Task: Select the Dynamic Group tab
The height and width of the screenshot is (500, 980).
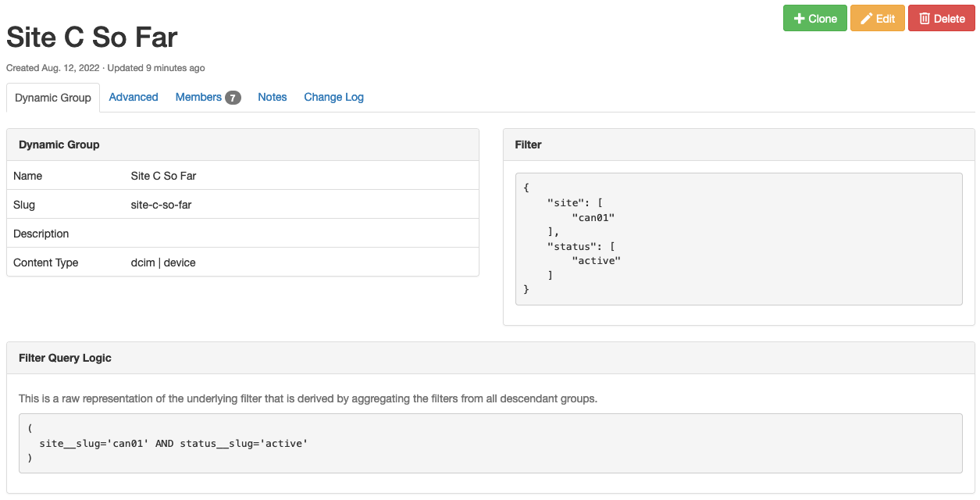Action: tap(53, 98)
